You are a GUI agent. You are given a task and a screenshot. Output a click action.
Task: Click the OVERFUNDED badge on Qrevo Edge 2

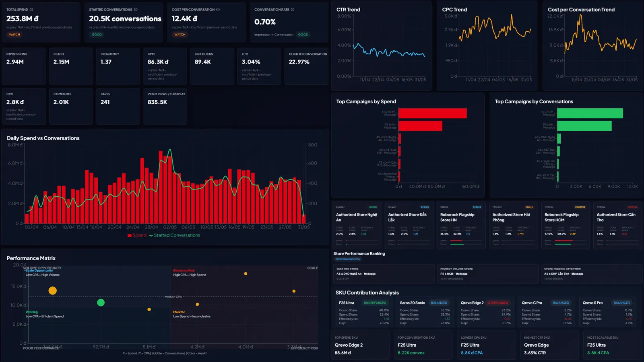[498, 303]
